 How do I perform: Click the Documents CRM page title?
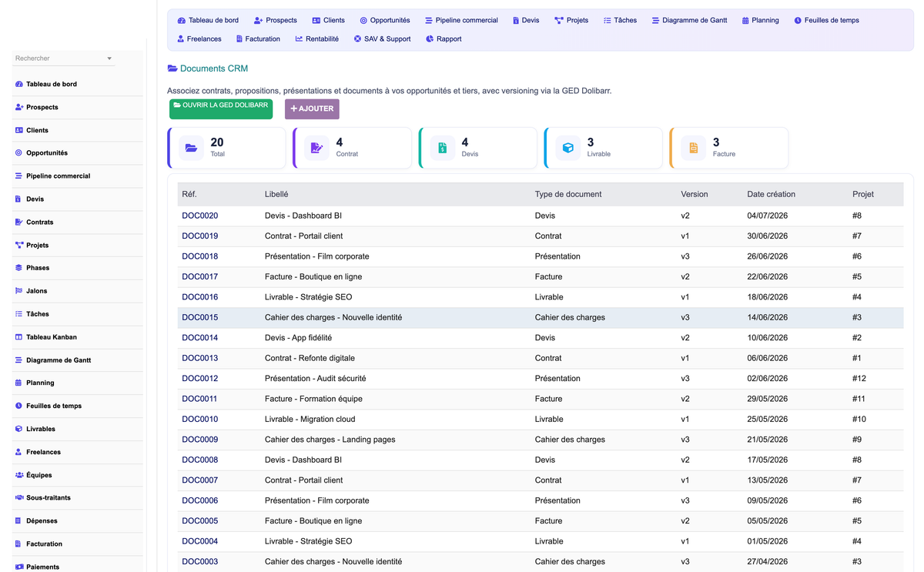pos(214,69)
